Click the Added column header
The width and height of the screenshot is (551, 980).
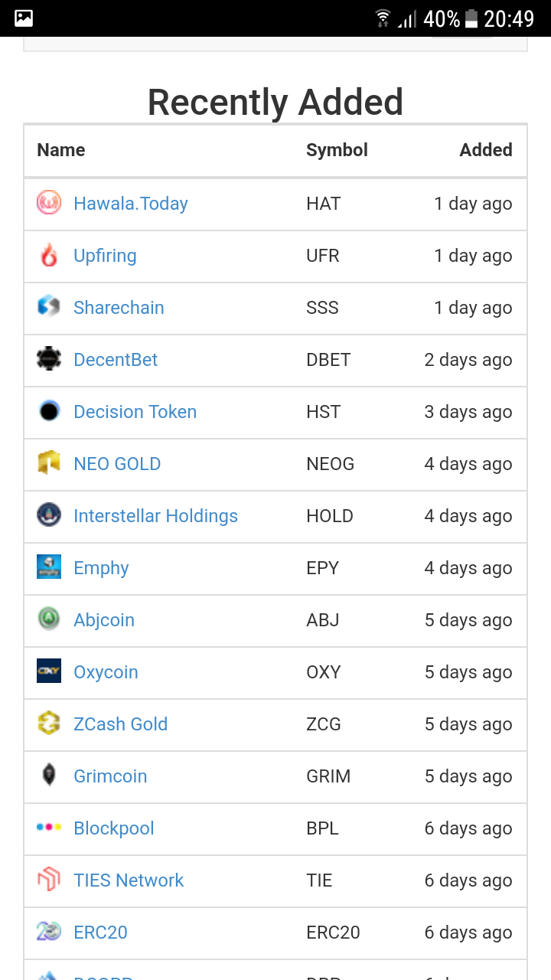point(486,150)
